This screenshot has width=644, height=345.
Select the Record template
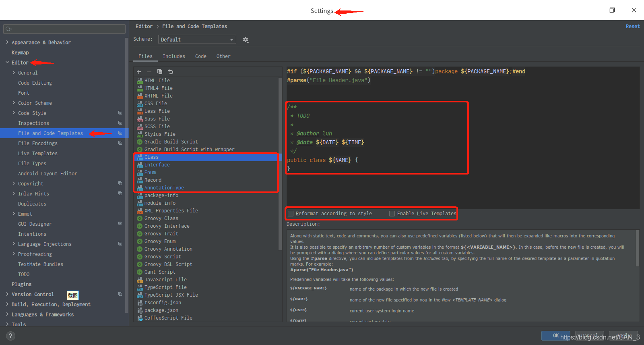(x=153, y=180)
